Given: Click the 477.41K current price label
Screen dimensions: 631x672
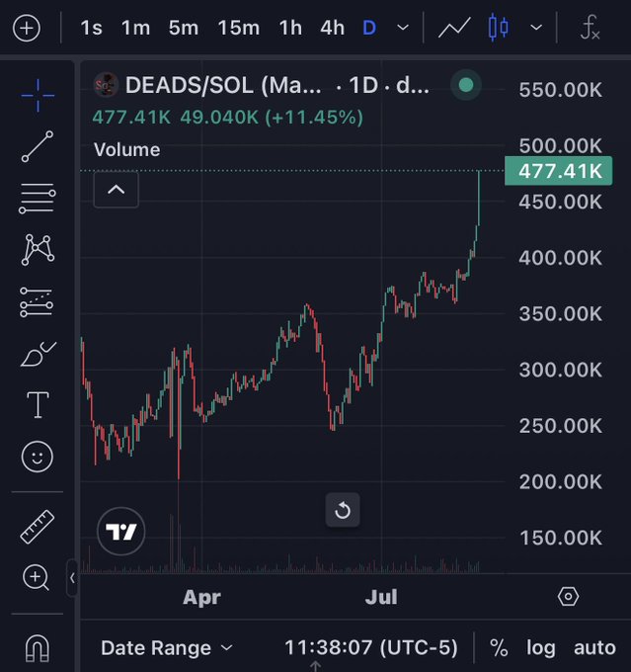Looking at the screenshot, I should (559, 171).
